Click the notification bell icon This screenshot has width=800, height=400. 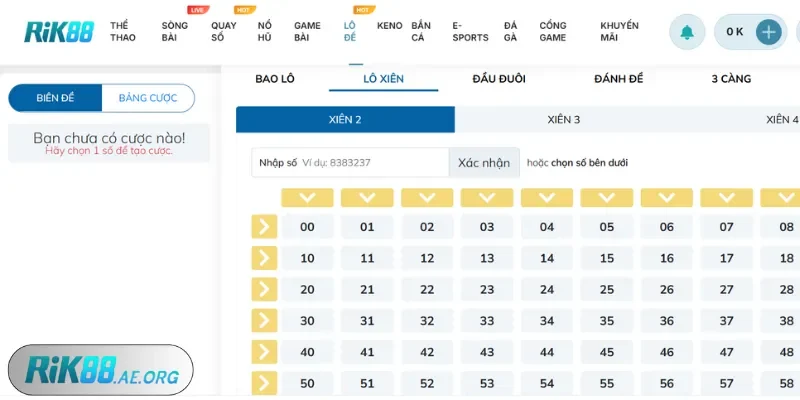[687, 32]
